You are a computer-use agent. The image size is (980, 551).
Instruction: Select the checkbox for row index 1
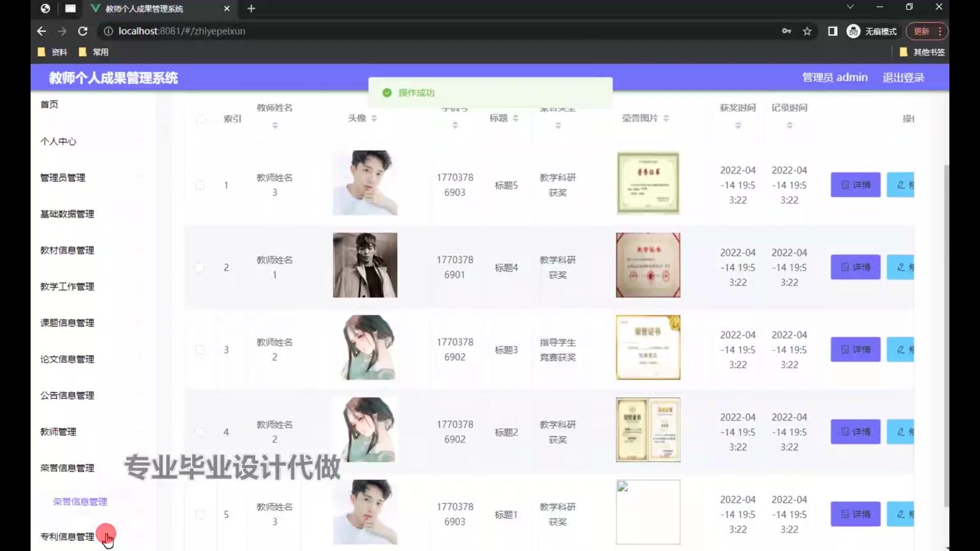click(x=200, y=185)
